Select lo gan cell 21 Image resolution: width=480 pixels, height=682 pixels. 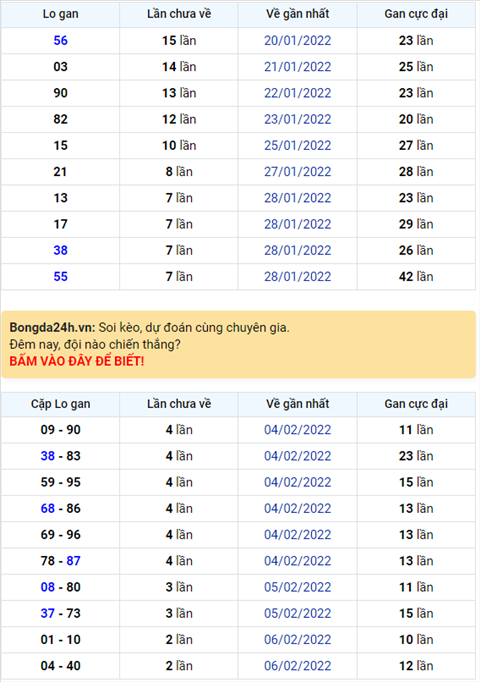(60, 171)
